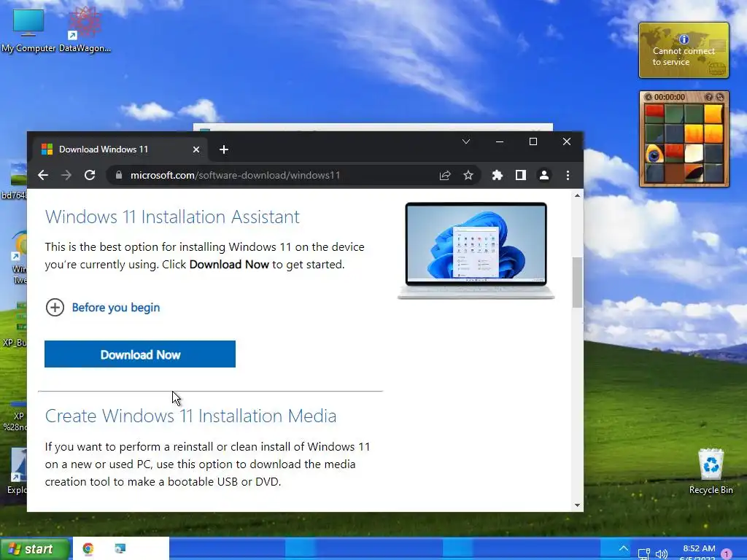Click the vertical scrollbar thumb

pos(578,282)
